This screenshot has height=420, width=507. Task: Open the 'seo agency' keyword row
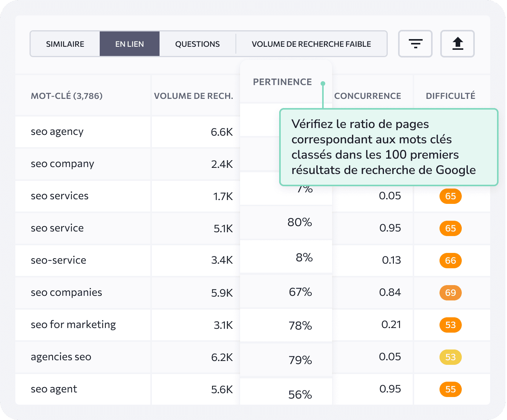click(x=57, y=131)
